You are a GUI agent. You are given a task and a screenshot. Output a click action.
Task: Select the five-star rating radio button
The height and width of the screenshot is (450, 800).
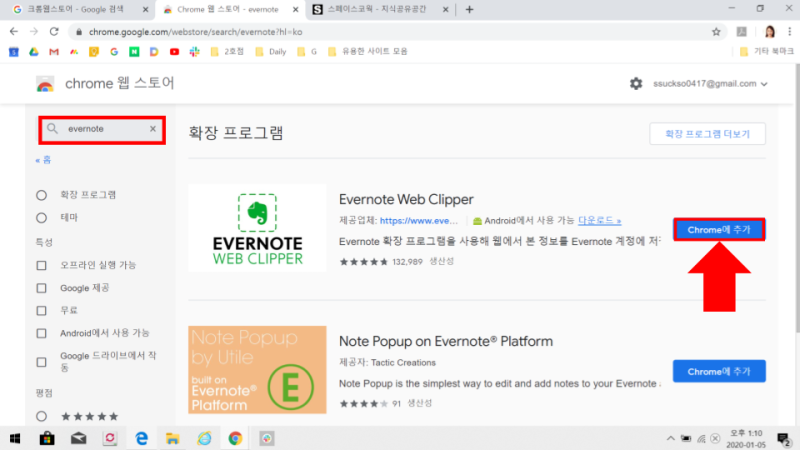41,416
